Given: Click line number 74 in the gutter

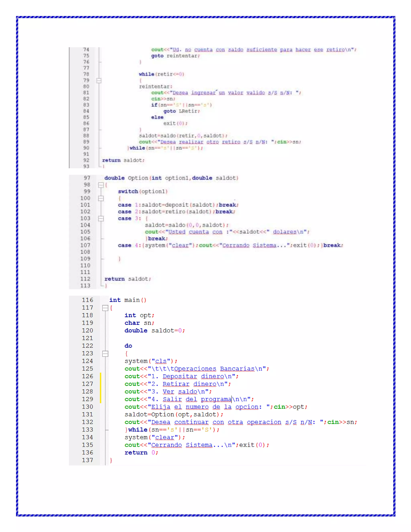Looking at the screenshot, I should (86, 50).
